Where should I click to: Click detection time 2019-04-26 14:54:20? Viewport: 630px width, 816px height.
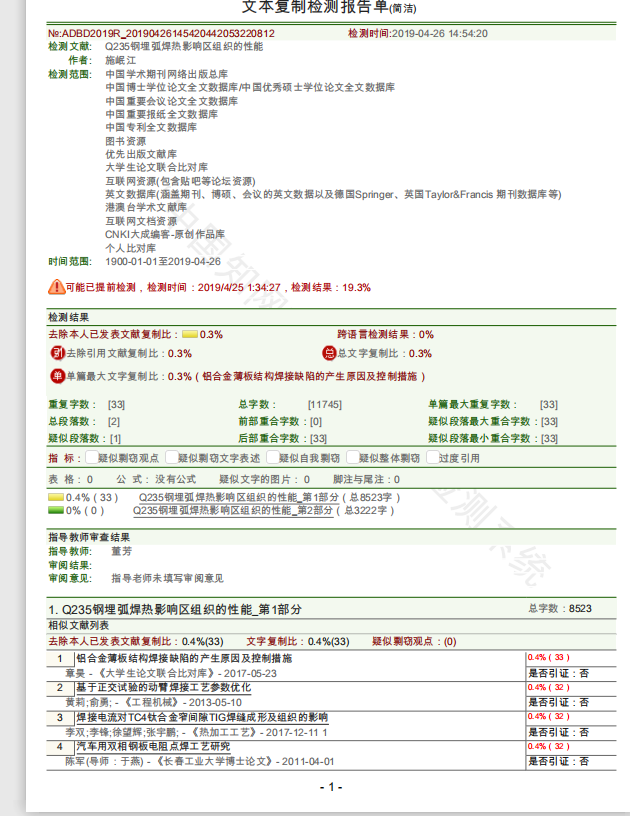(440, 34)
